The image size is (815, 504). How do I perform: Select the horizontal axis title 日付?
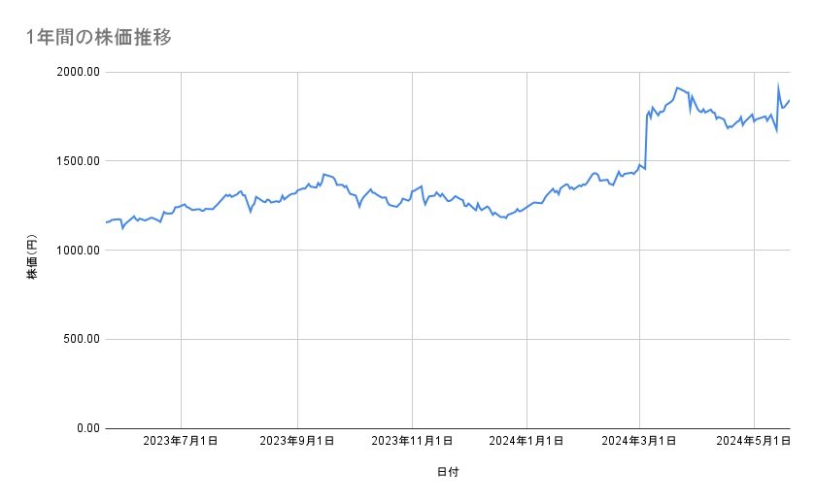click(x=448, y=473)
